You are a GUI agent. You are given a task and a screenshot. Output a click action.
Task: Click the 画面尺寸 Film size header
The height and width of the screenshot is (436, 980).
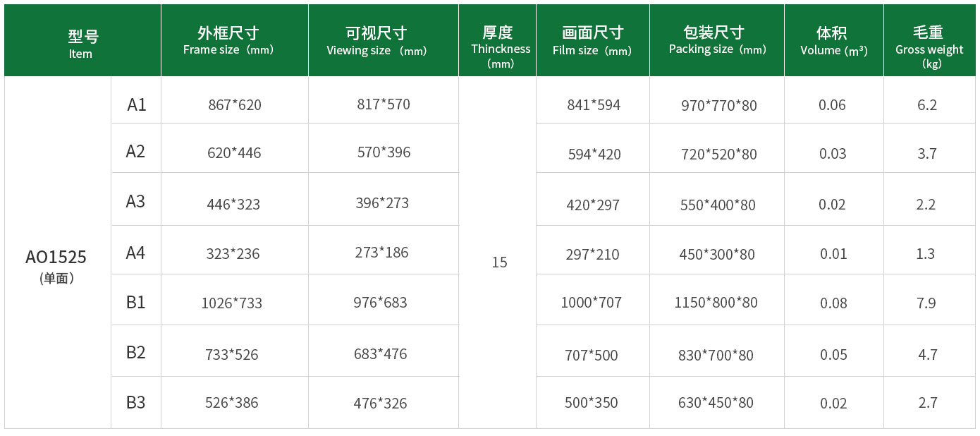pyautogui.click(x=592, y=40)
